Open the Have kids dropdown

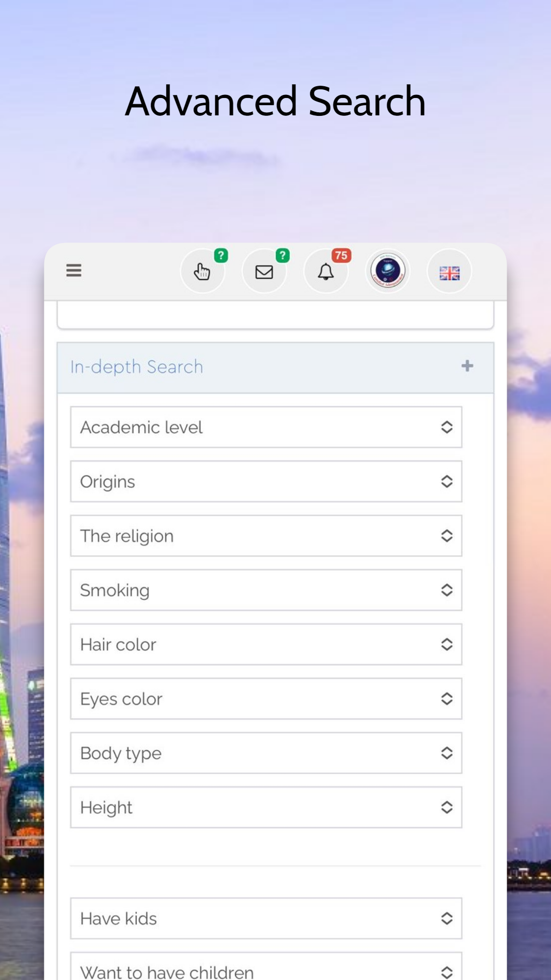click(x=266, y=918)
